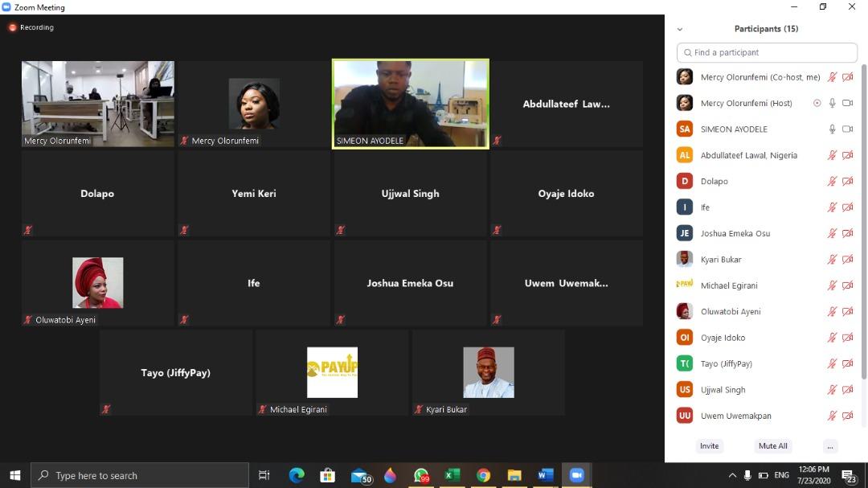Click the Zoom icon in the taskbar
This screenshot has height=488, width=868.
[577, 475]
